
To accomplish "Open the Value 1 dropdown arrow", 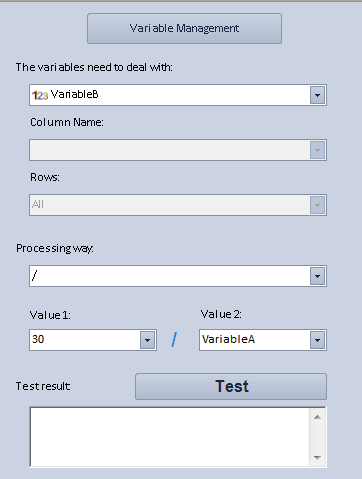I will [147, 340].
